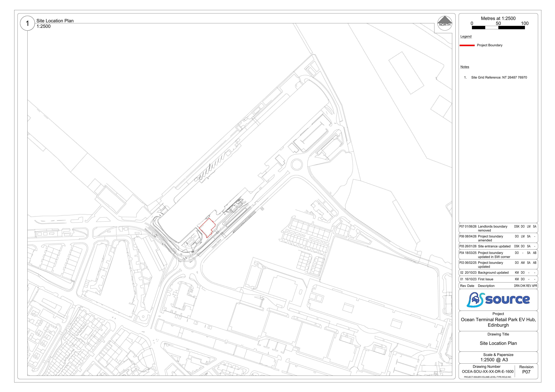Click the Revision P07 box
Screen dimensions: 555x392
pyautogui.click(x=526, y=370)
